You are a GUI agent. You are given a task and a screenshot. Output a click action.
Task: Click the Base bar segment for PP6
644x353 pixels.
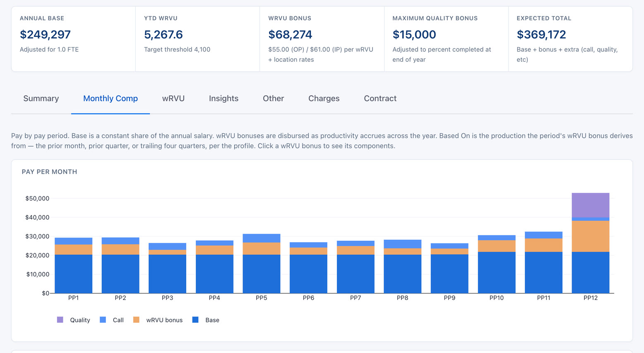(308, 274)
